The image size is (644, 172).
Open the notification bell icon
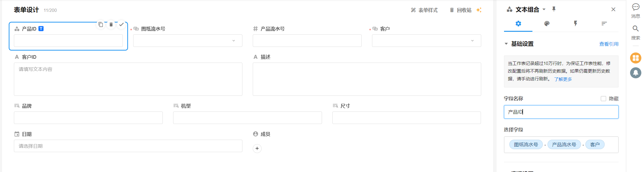[635, 73]
